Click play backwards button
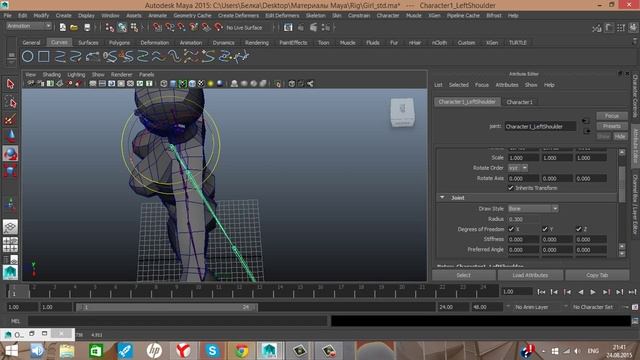 coord(580,292)
